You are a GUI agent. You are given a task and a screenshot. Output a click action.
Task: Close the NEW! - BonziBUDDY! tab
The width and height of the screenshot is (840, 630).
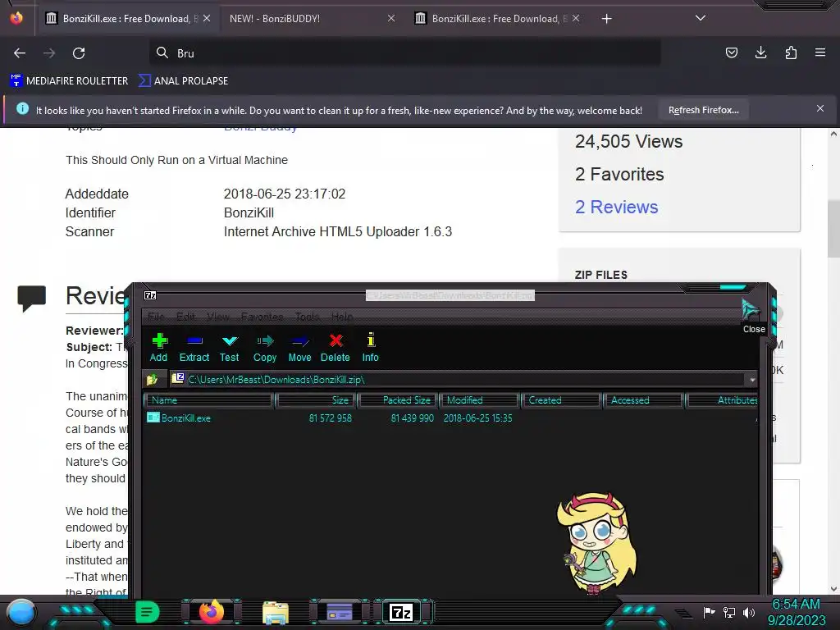(x=391, y=18)
